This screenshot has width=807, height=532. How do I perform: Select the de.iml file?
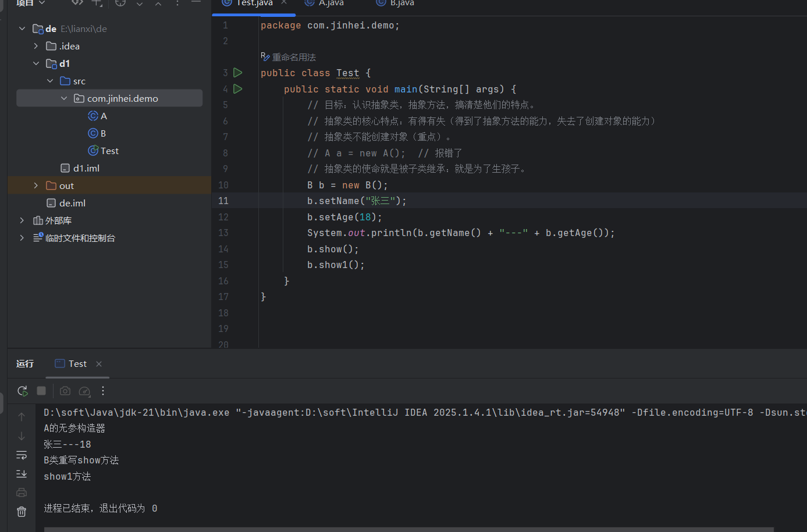click(109, 203)
